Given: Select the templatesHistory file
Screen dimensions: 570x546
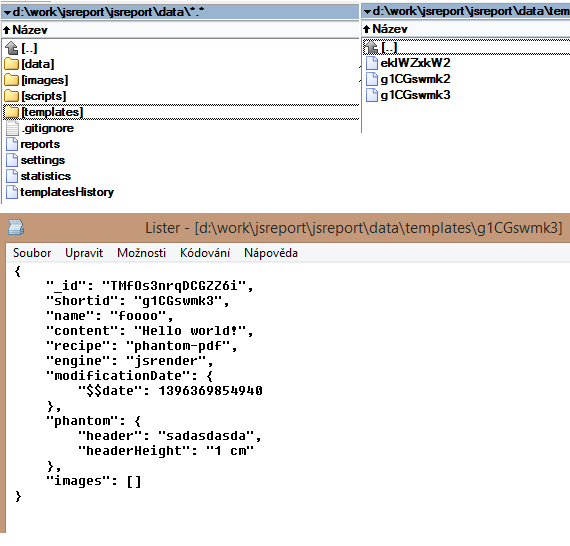Looking at the screenshot, I should (67, 192).
